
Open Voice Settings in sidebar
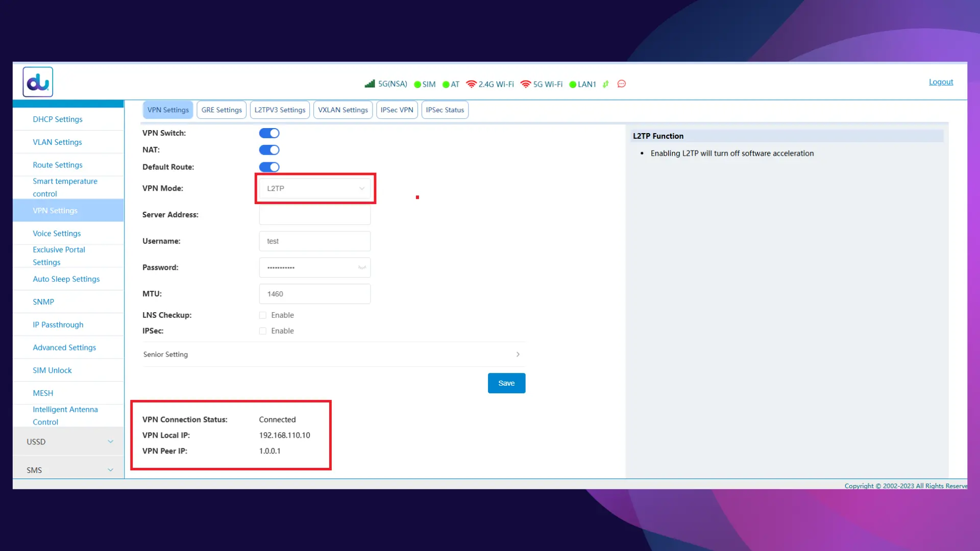68,233
